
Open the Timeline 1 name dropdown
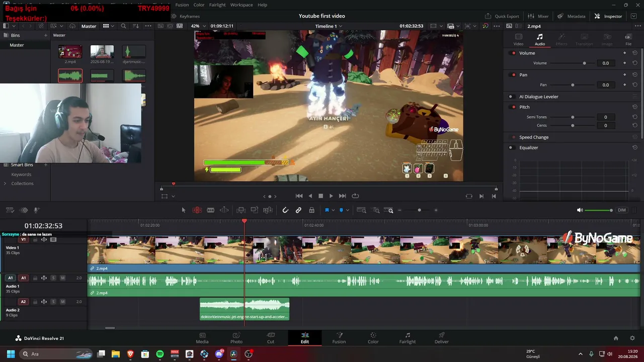pos(329,26)
